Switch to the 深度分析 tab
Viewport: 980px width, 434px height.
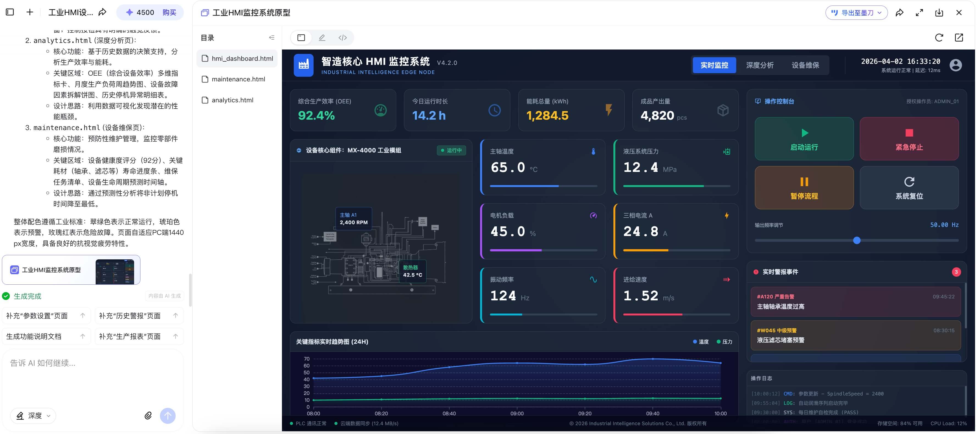(760, 65)
